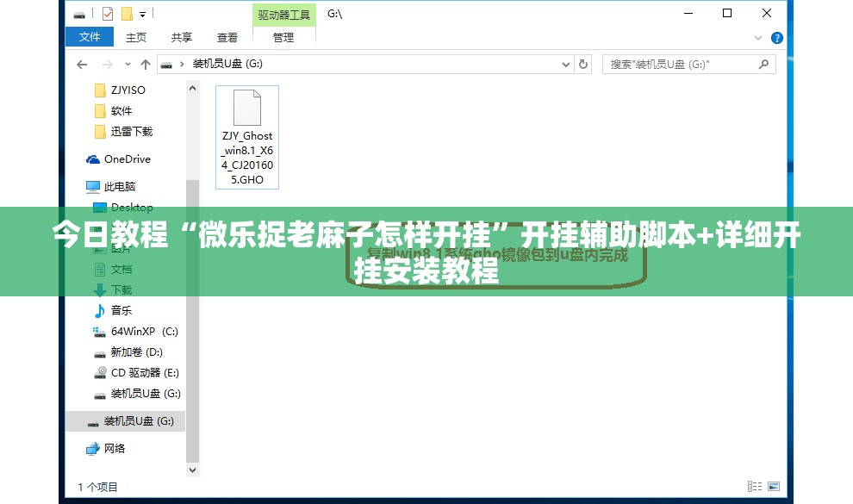The height and width of the screenshot is (504, 853).
Task: Switch to the 主页 ribbon tab
Action: pyautogui.click(x=135, y=38)
